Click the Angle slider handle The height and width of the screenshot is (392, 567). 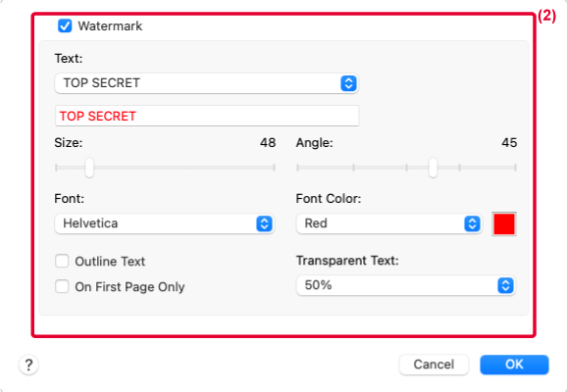(433, 168)
